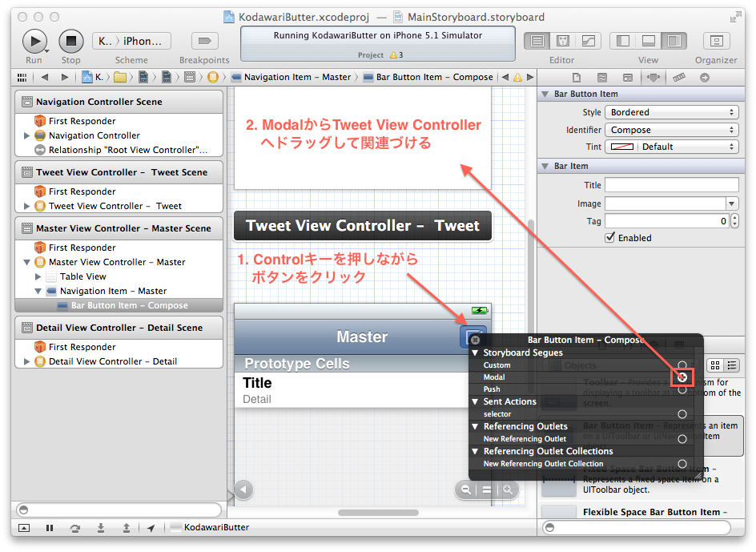Collapse the Bar Button Item inspector section
This screenshot has width=756, height=552.
(x=545, y=94)
